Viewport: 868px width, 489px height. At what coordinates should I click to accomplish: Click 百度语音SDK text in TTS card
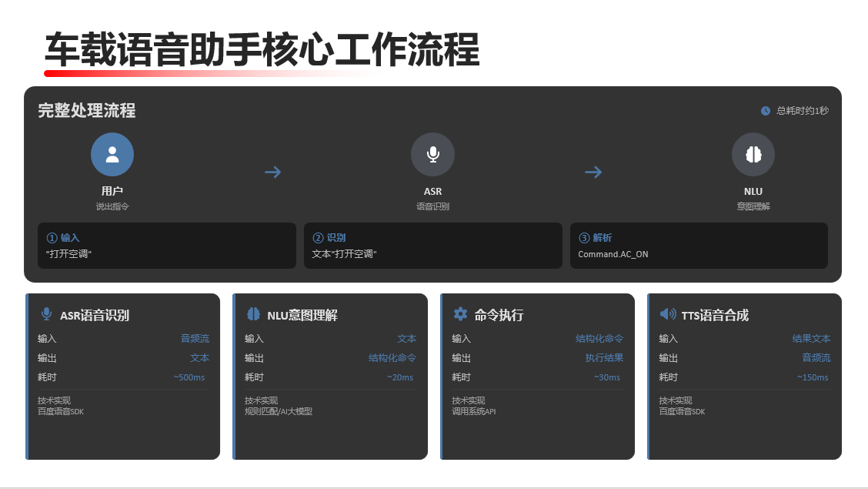pos(682,411)
